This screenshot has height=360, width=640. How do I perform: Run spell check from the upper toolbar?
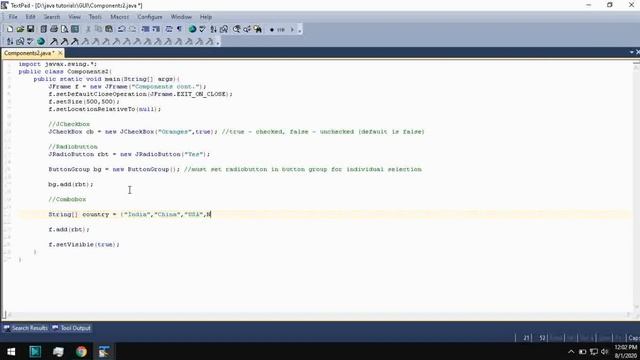tap(202, 29)
